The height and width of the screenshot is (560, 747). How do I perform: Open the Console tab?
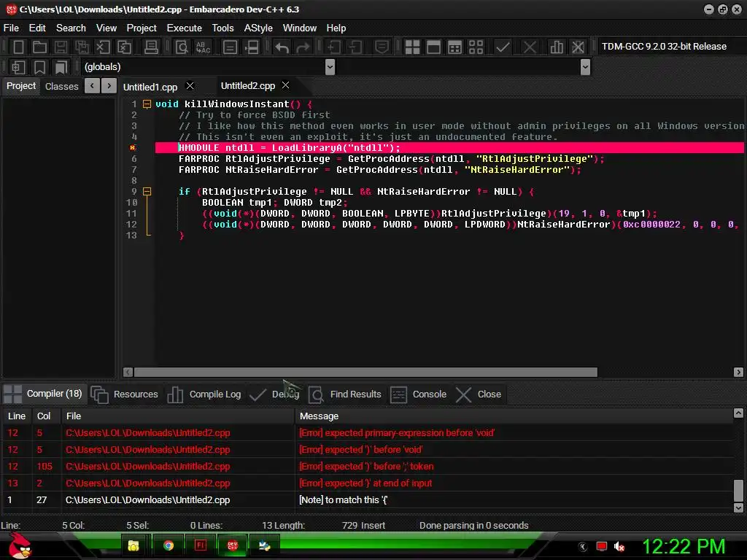pyautogui.click(x=418, y=394)
